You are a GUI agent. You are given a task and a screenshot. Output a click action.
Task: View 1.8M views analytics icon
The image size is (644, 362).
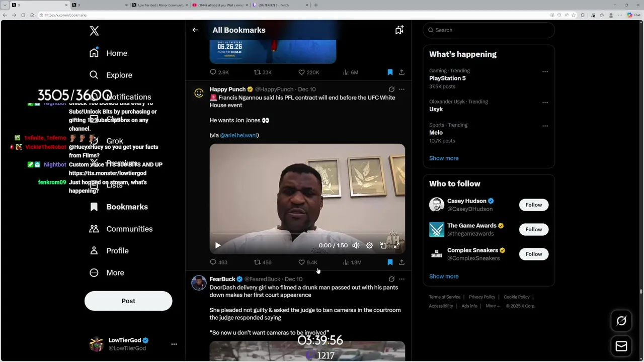coord(352,262)
